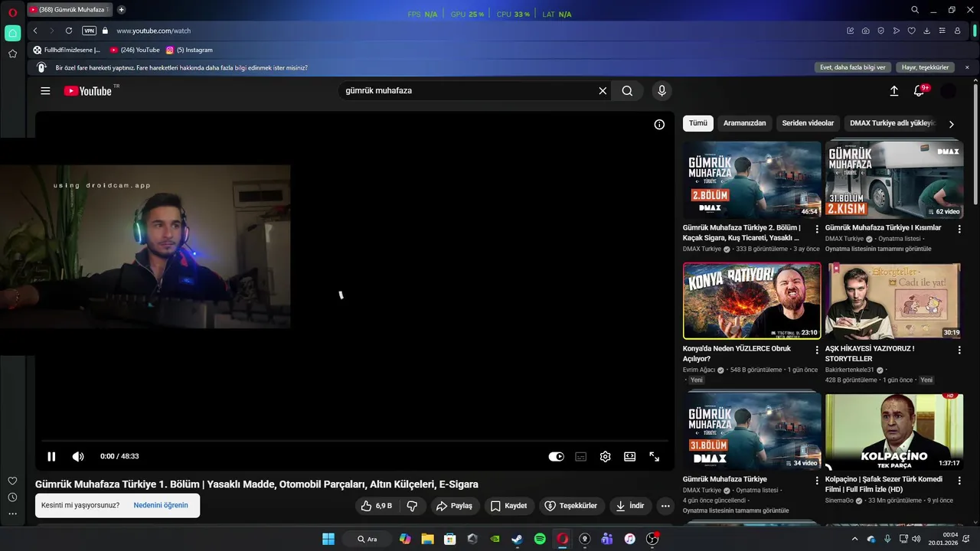Open the 31.BÖLÜM 2.KISIM playlist thumbnail
The width and height of the screenshot is (980, 551).
(894, 180)
